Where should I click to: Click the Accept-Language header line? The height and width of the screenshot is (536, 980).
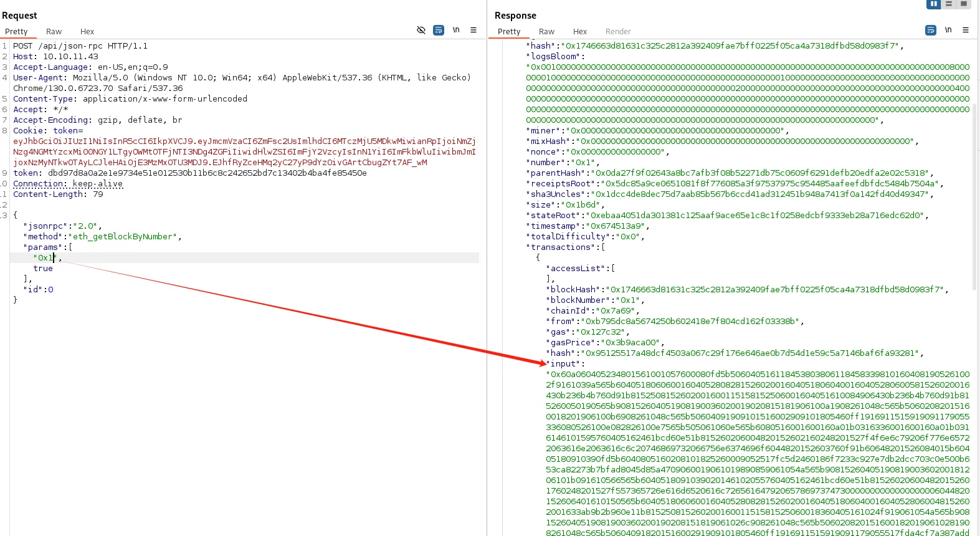pyautogui.click(x=90, y=67)
